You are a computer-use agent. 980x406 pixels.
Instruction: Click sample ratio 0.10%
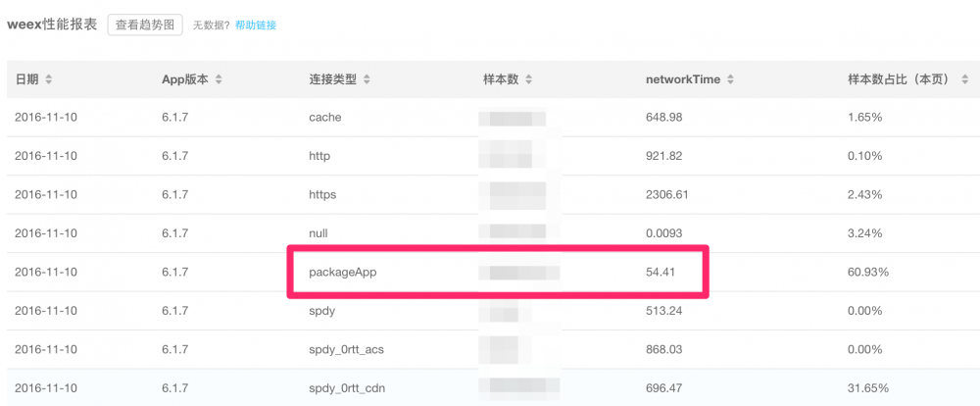coord(865,156)
